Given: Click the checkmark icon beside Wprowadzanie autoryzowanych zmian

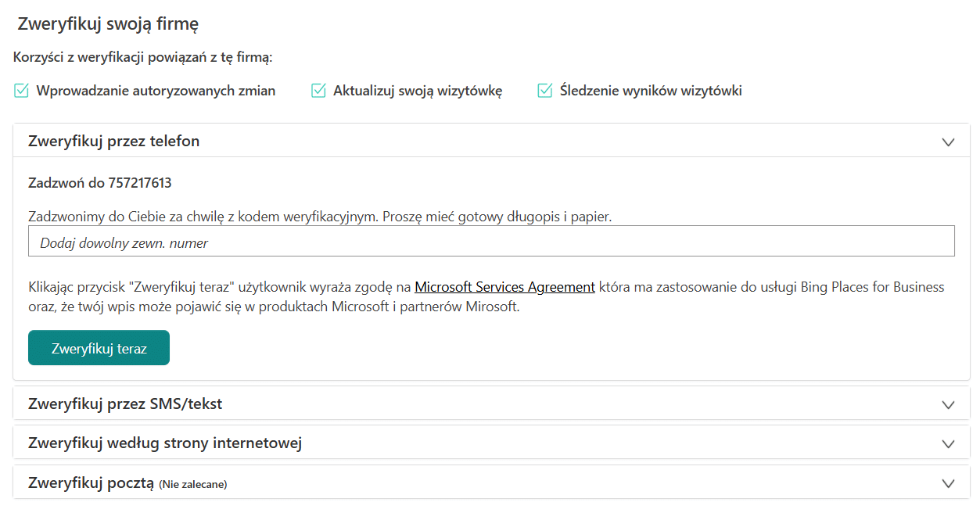Looking at the screenshot, I should click(21, 91).
